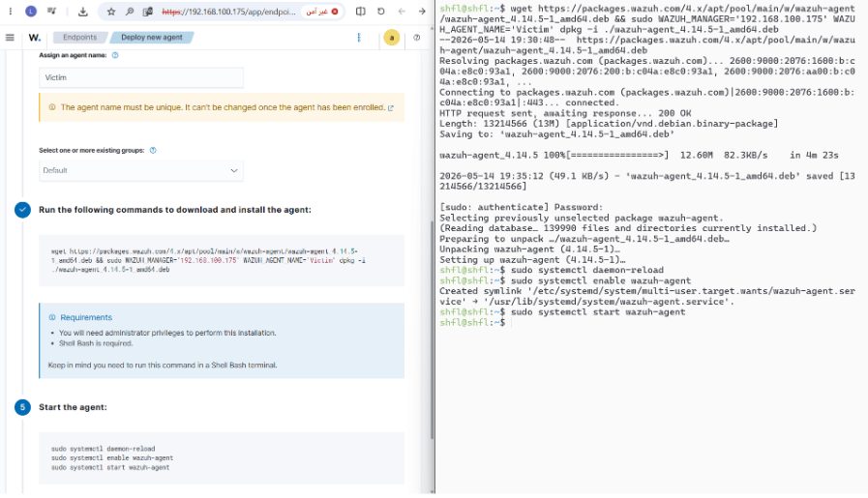
Task: Open the Default groups dropdown
Action: coord(141,170)
